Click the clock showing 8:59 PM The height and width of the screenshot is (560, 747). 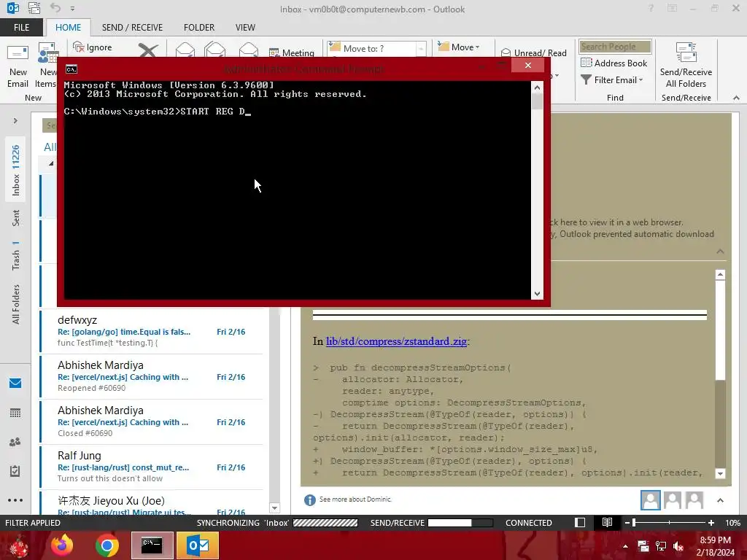715,540
